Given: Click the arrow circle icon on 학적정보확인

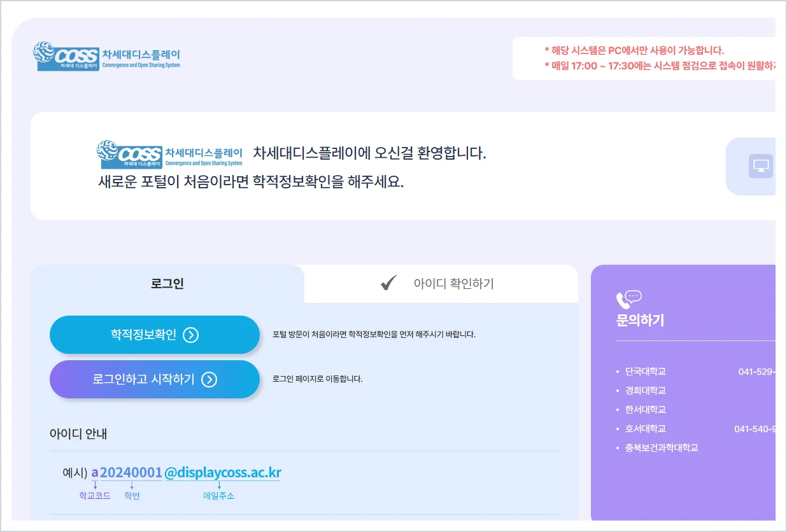Looking at the screenshot, I should click(x=190, y=335).
